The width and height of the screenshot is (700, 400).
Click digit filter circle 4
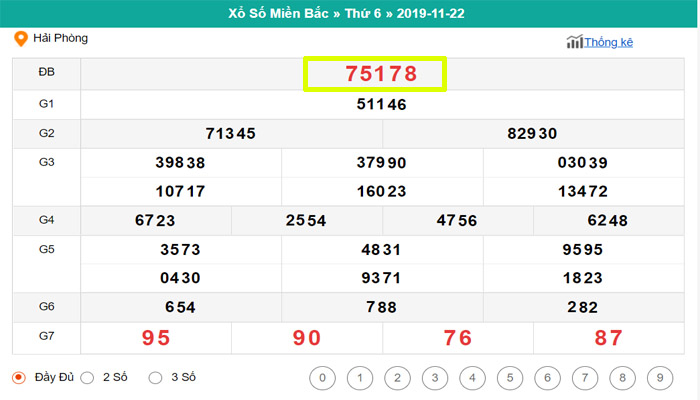tap(471, 378)
